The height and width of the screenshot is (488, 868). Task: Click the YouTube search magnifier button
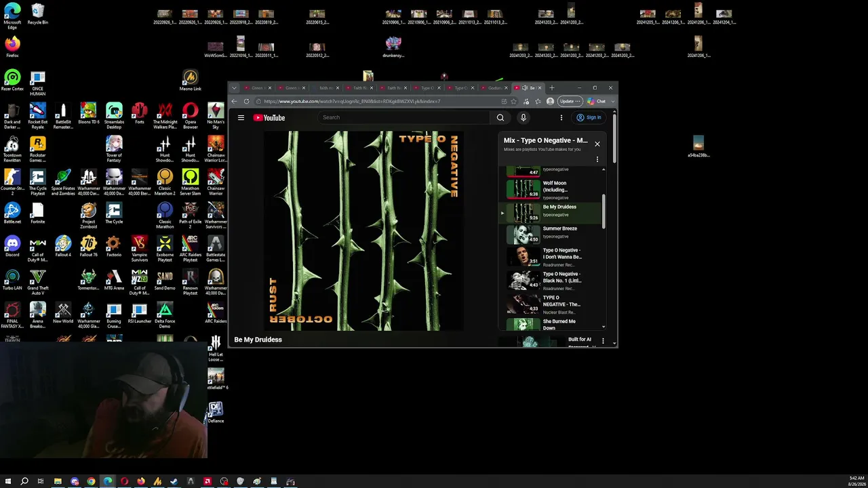pyautogui.click(x=500, y=117)
